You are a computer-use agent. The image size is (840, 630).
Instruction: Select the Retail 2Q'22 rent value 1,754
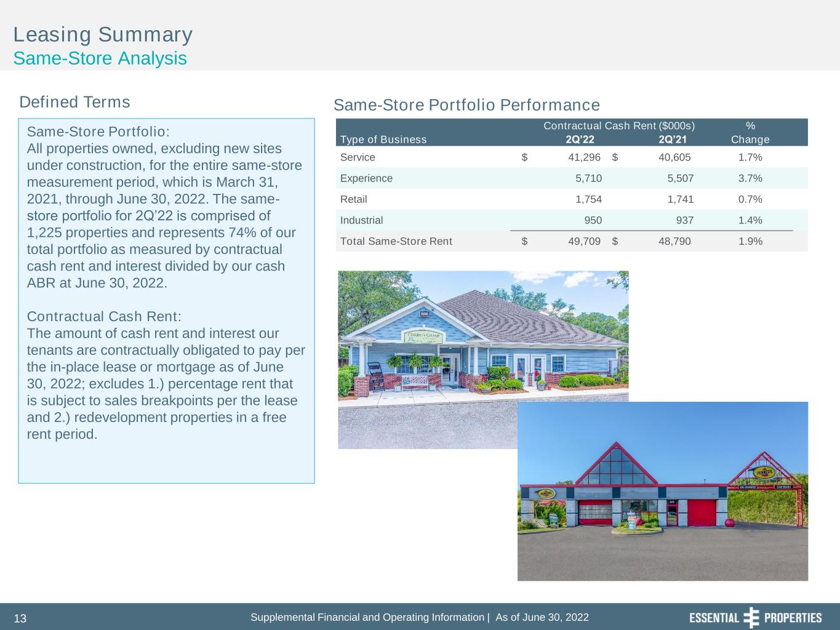click(588, 199)
